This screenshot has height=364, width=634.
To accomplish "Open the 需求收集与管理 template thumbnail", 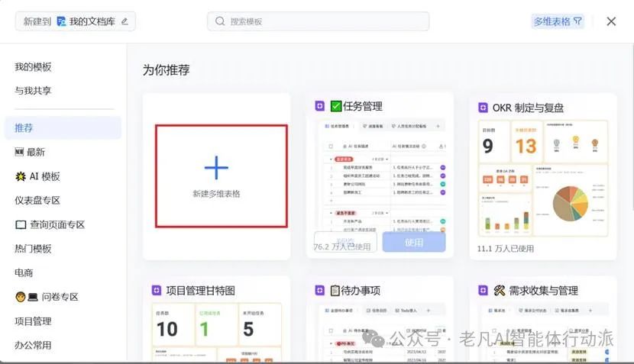I will tap(544, 331).
